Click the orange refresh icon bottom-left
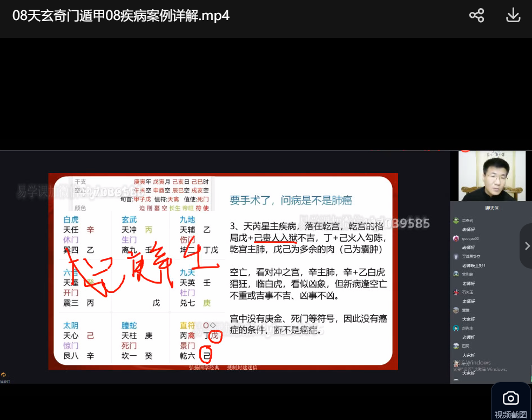 point(4,375)
